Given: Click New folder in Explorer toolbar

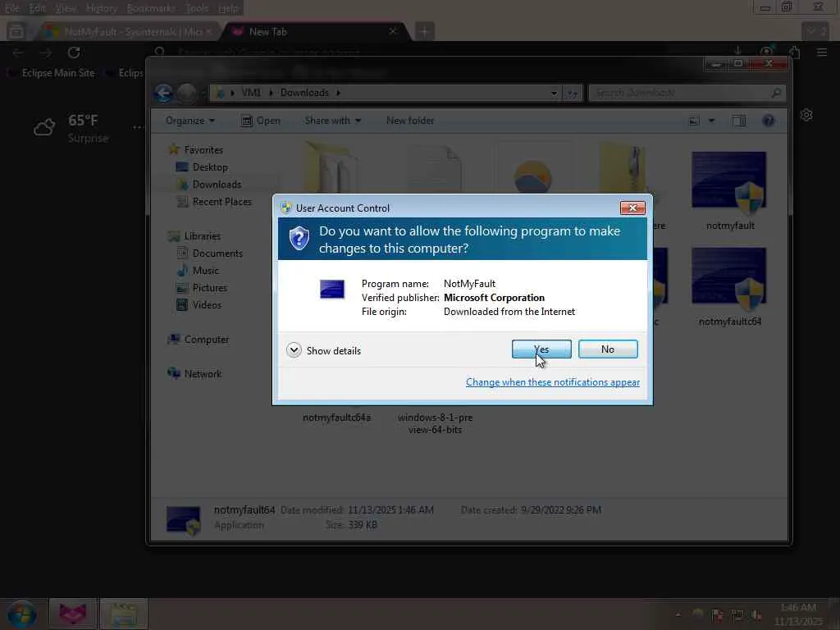Looking at the screenshot, I should tap(410, 121).
